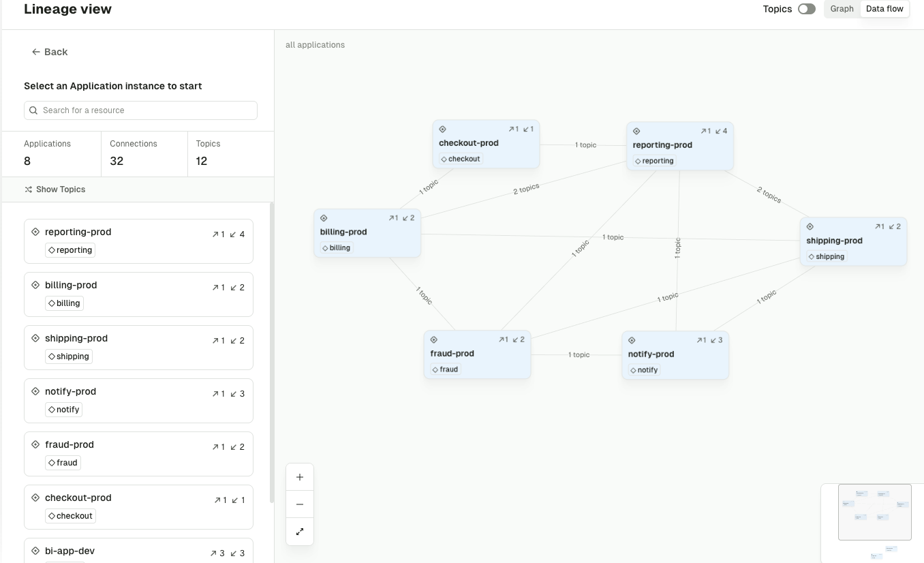This screenshot has height=563, width=924.
Task: Click the checkout tag in the list
Action: 70,516
